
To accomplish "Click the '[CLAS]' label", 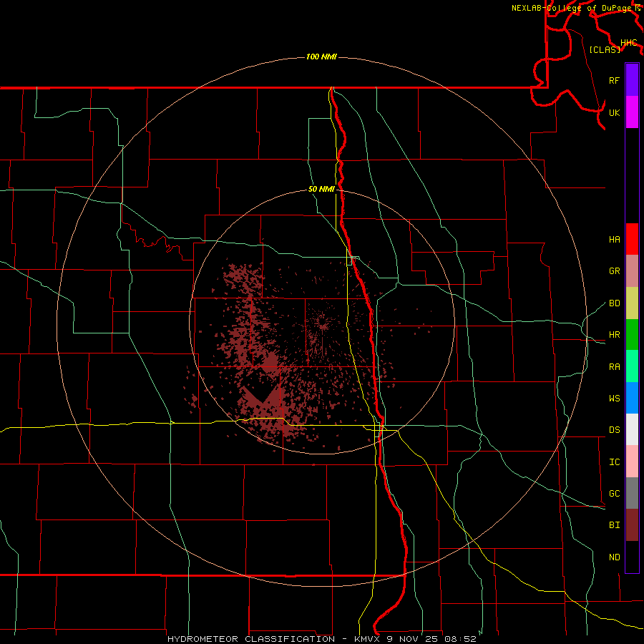I will tap(605, 49).
